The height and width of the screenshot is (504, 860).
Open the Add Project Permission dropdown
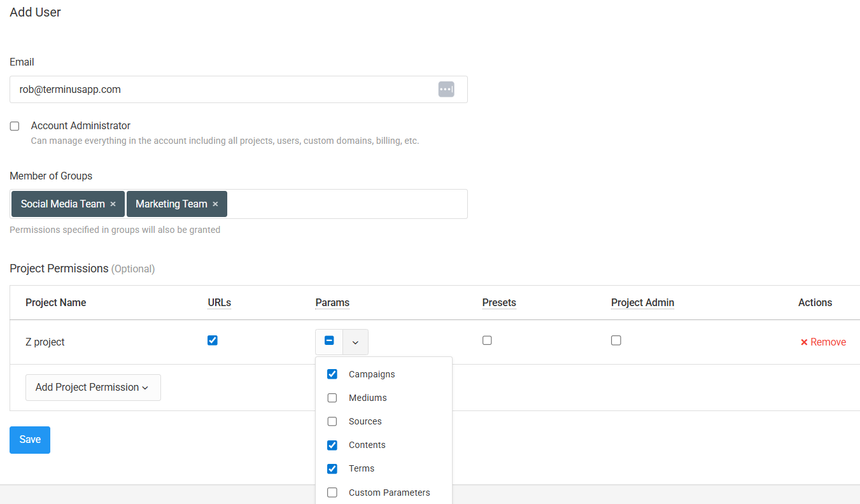click(93, 388)
